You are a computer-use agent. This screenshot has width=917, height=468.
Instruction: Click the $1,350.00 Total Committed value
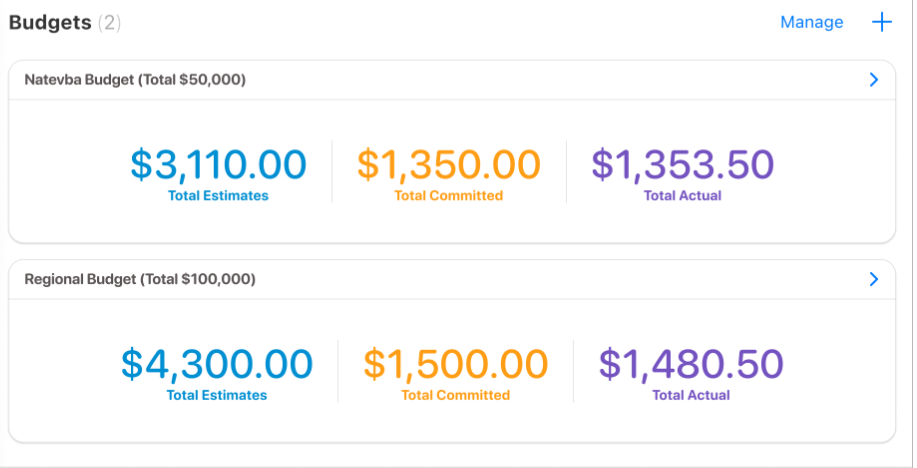(x=449, y=165)
